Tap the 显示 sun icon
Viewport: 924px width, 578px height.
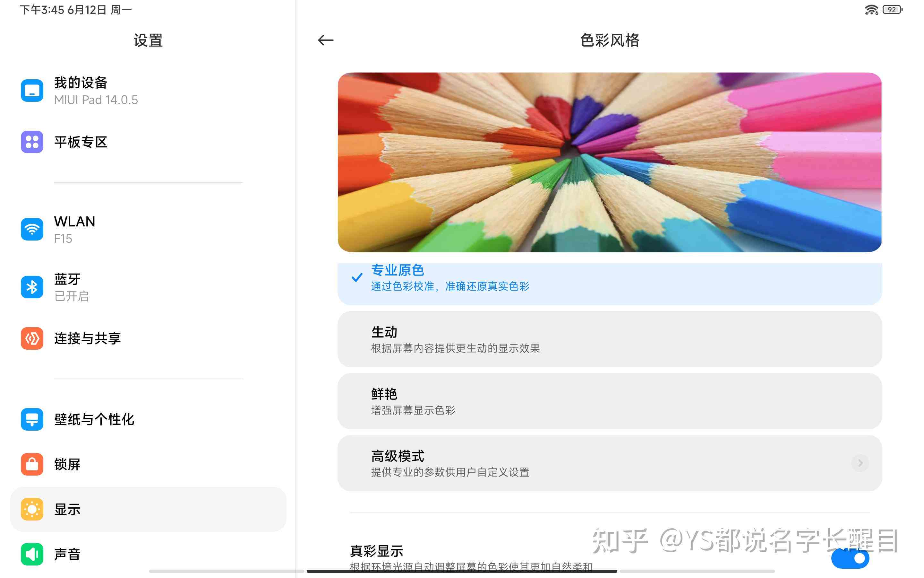(x=32, y=509)
